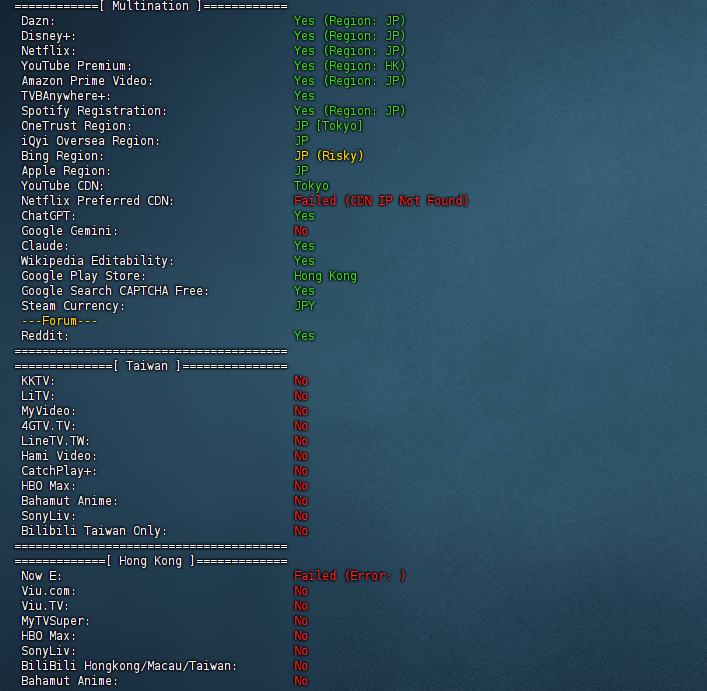Click 'Claude:' label
The image size is (707, 691).
(45, 246)
